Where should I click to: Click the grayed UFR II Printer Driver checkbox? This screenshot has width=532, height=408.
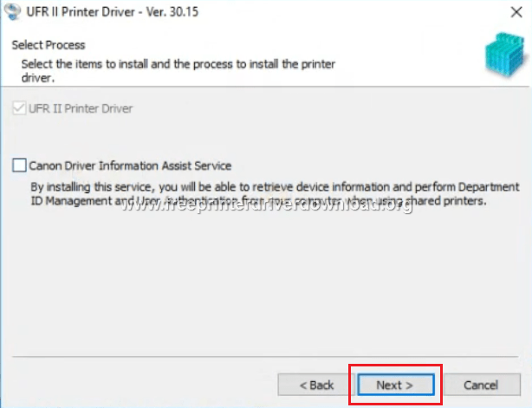tap(19, 108)
